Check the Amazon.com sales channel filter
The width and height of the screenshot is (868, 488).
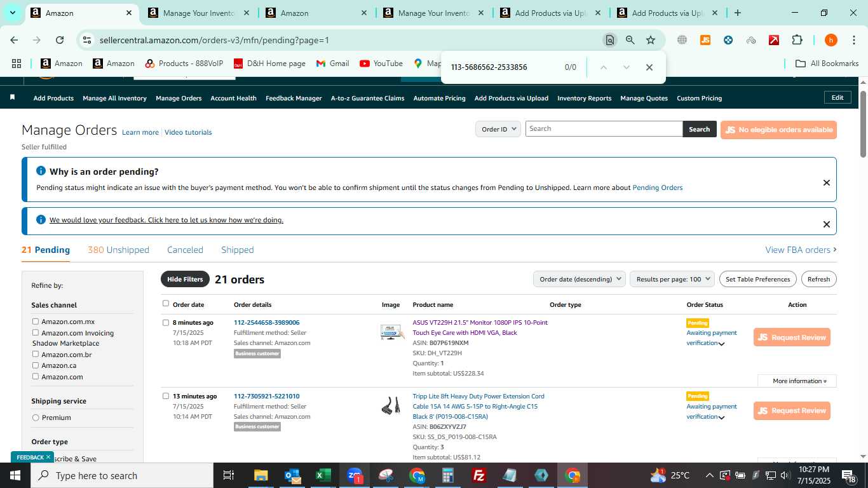[x=36, y=376]
